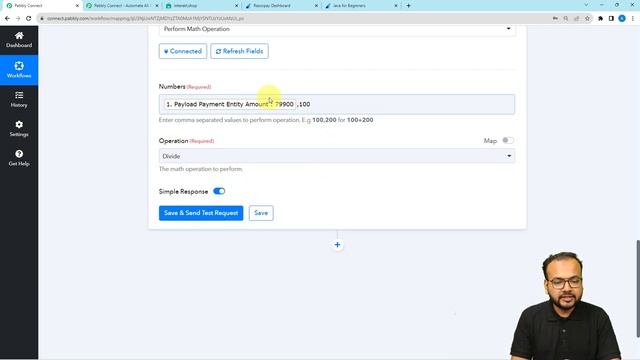This screenshot has width=640, height=360.
Task: Click the browser address bar URL
Action: (x=145, y=18)
